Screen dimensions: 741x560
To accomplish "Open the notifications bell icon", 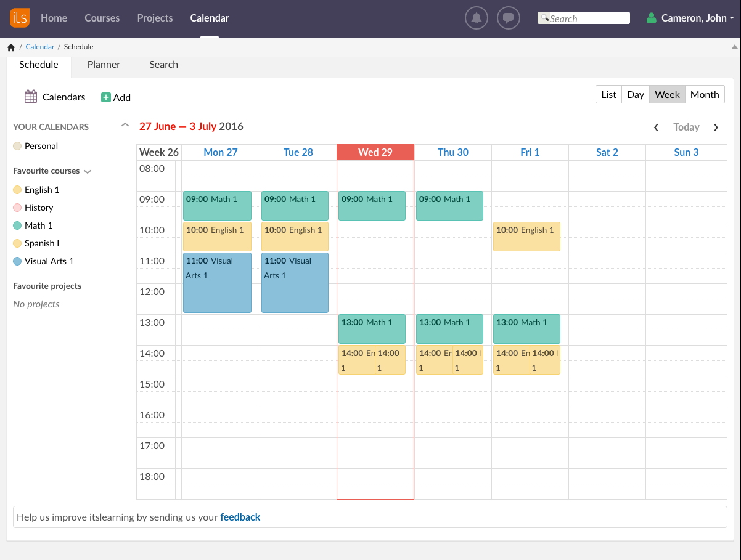I will (x=476, y=17).
